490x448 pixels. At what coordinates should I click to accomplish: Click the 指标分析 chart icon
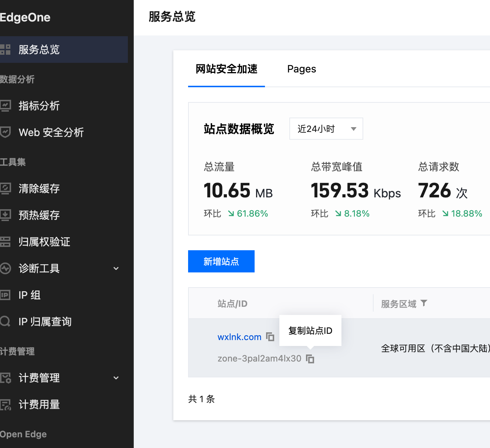pos(5,106)
